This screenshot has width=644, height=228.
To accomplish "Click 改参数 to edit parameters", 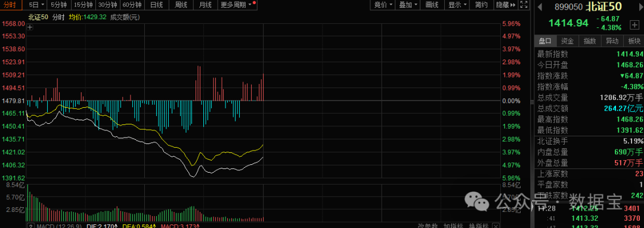I will pos(427,226).
